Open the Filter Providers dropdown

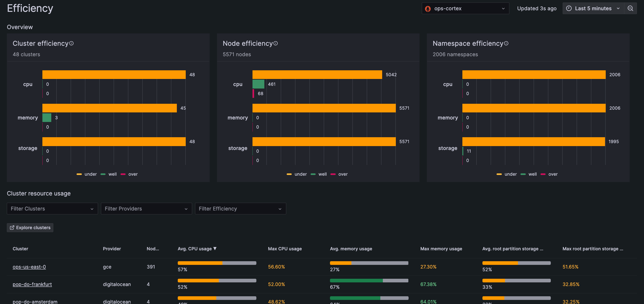point(146,209)
